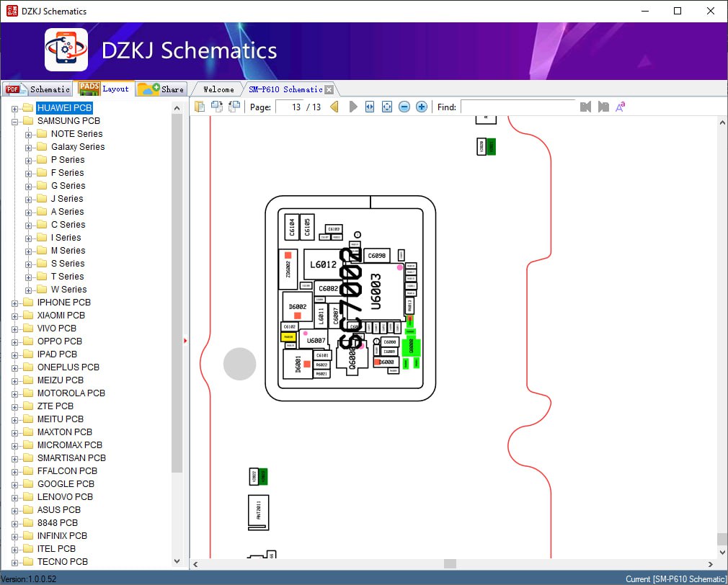Click the rotate pages counterclockwise icon
Image resolution: width=728 pixels, height=585 pixels.
[x=234, y=107]
